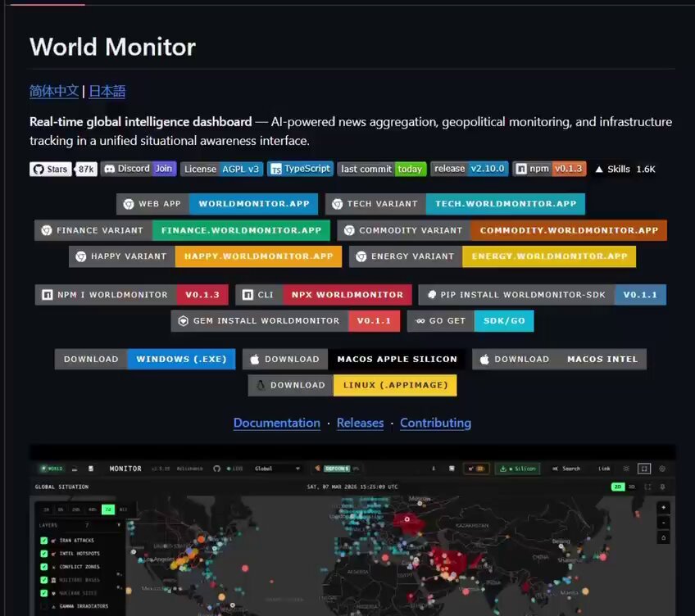This screenshot has height=616, width=695.
Task: Zoom out with the map minus button
Action: coord(663,523)
